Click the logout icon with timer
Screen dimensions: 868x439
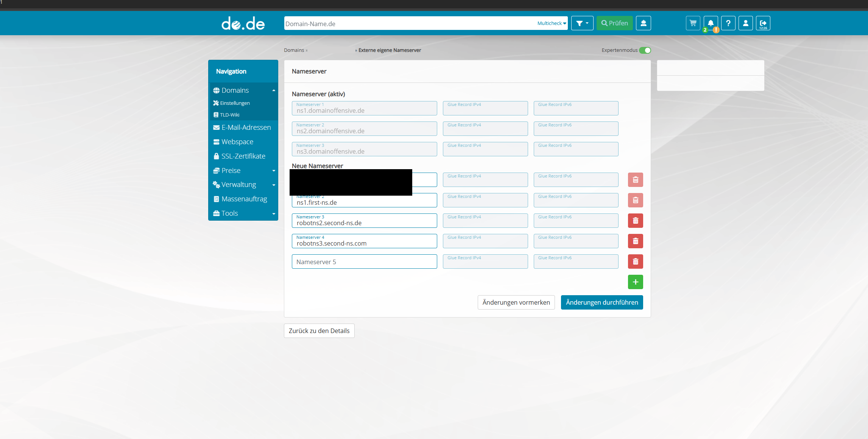pos(763,23)
